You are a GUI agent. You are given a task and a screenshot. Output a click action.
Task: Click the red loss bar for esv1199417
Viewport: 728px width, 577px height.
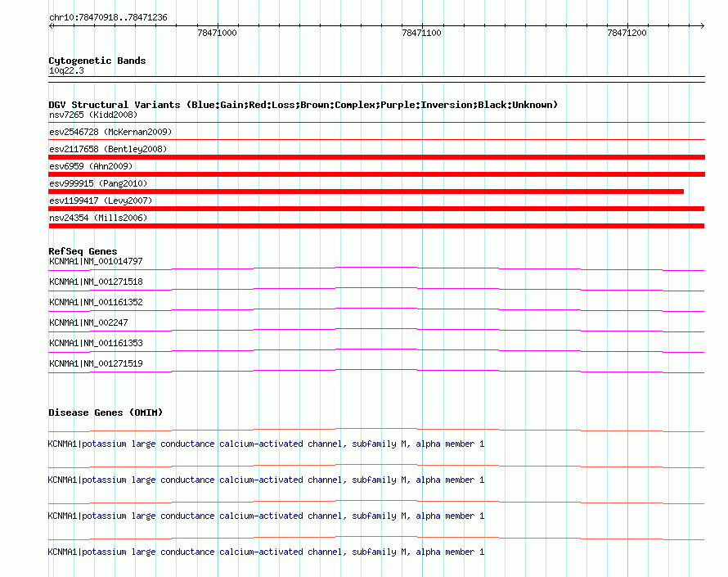[x=376, y=209]
